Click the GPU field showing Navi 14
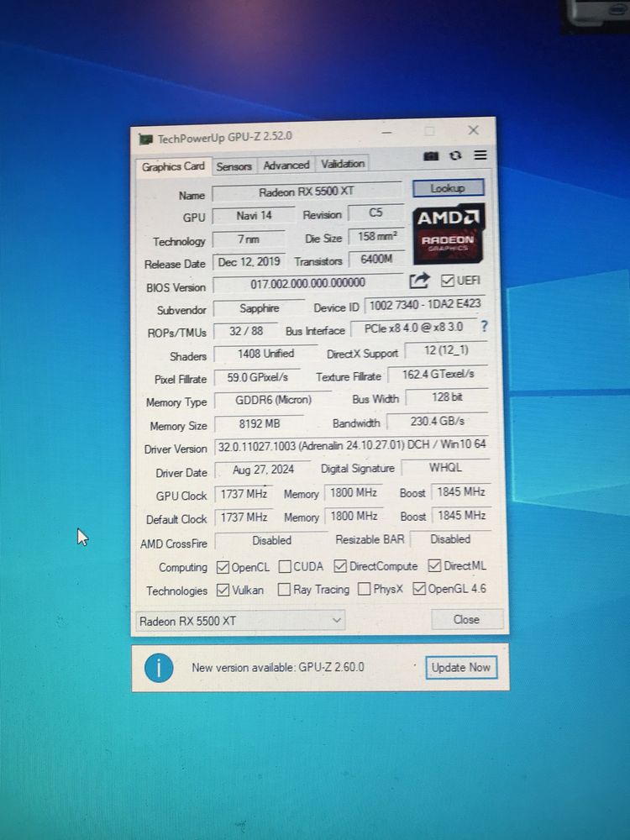This screenshot has width=630, height=840. point(254,216)
